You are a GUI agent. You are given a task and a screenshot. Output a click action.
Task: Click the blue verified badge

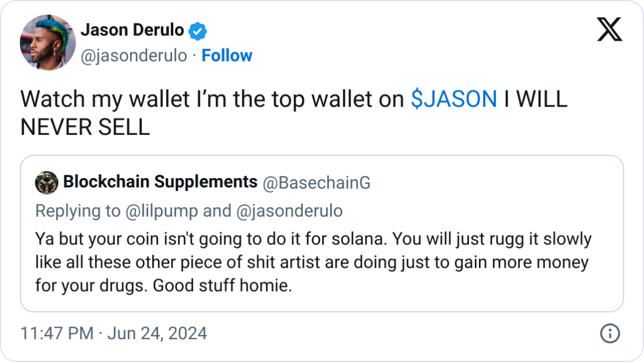pos(199,30)
